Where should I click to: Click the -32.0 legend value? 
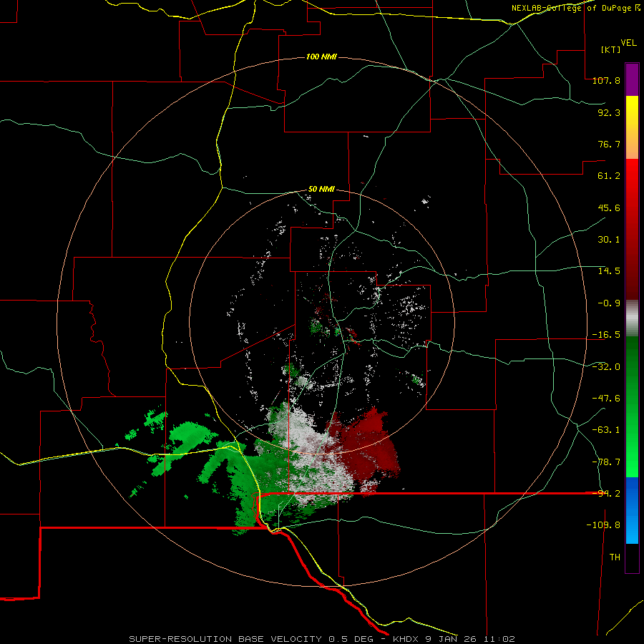[x=606, y=367]
